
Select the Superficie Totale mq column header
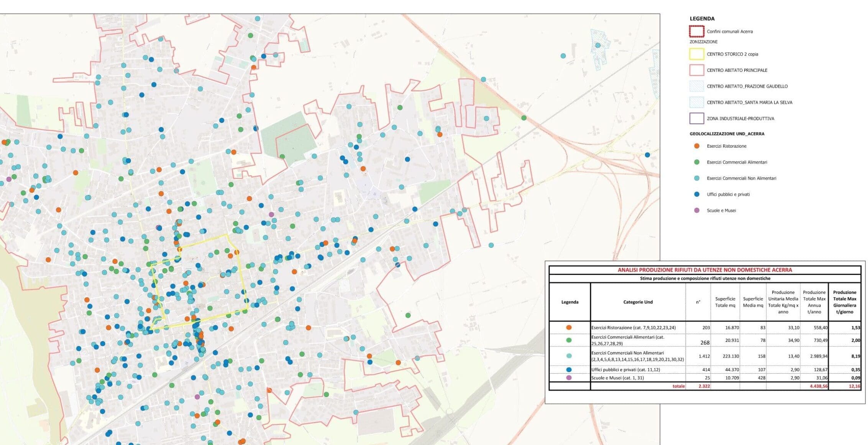pos(725,302)
